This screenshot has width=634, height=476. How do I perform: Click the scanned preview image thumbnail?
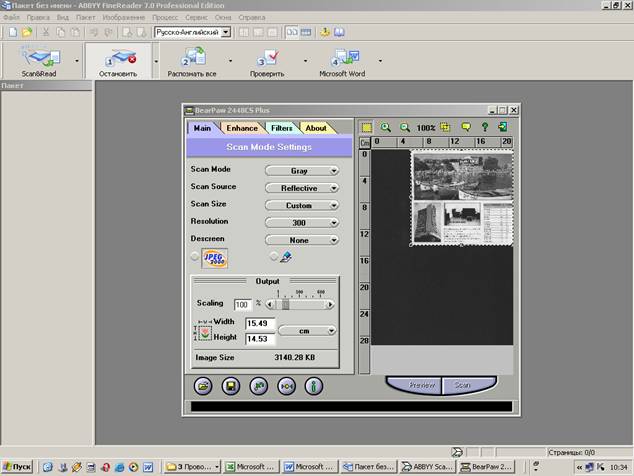462,197
